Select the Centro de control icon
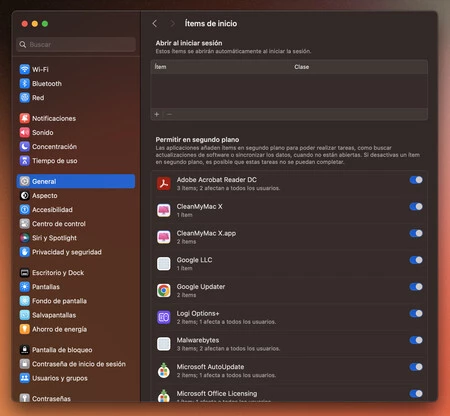Viewport: 450px width, 416px height. tap(24, 224)
